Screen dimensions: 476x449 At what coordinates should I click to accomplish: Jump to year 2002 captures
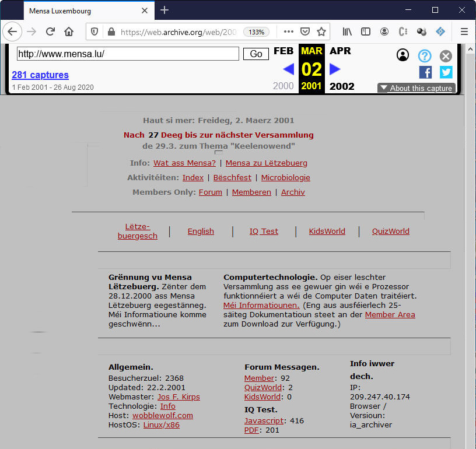(342, 86)
